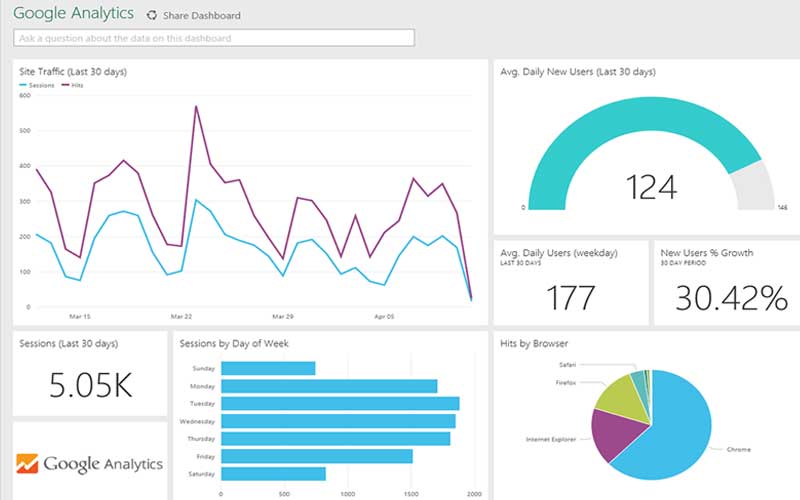Open the Sessions (Last 30 days) 5.05K tile

pyautogui.click(x=90, y=373)
